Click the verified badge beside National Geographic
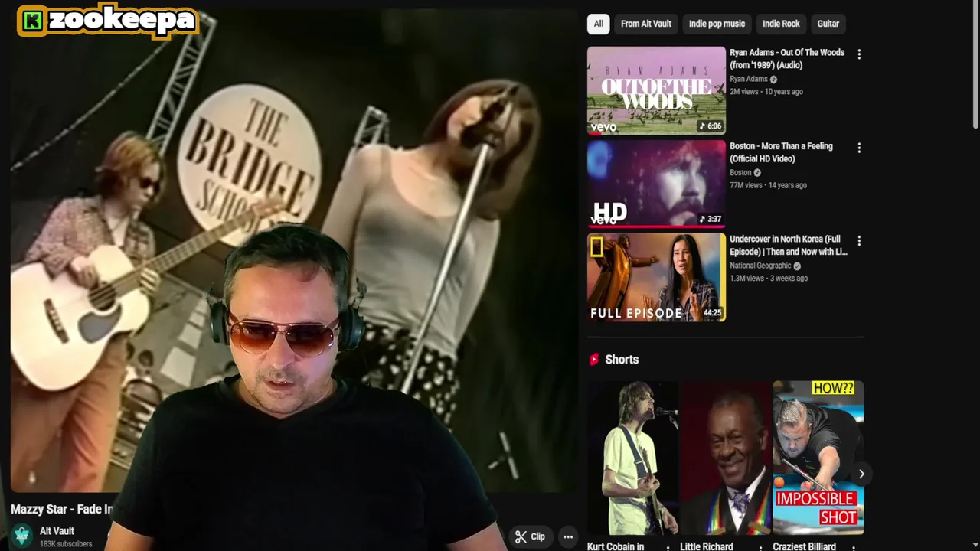This screenshot has width=980, height=551. 797,266
